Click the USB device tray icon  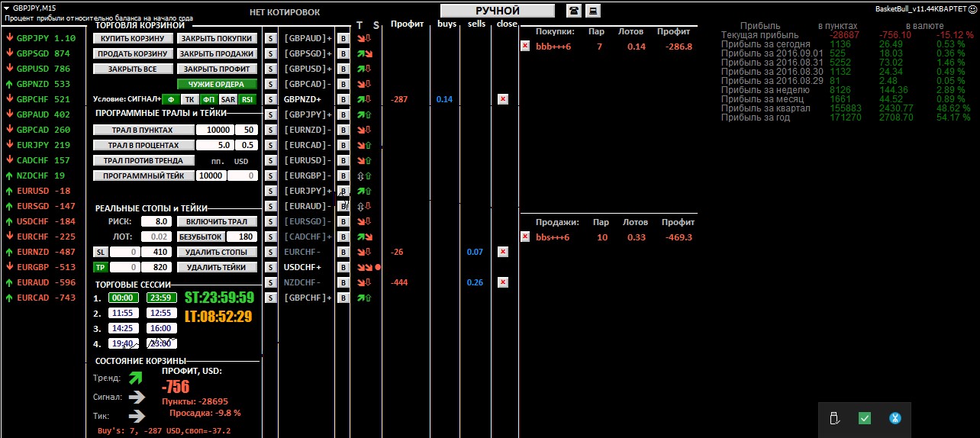click(834, 417)
